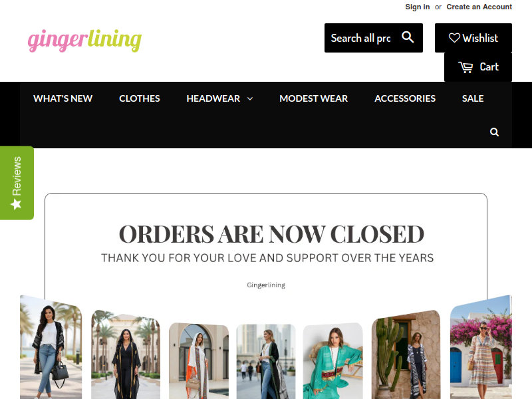532x399 pixels.
Task: Open Modest Wear section
Action: coord(313,98)
